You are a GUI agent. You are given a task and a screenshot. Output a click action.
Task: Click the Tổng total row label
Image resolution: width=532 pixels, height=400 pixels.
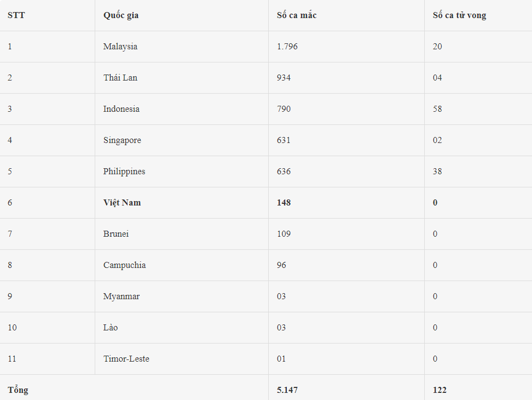(18, 390)
